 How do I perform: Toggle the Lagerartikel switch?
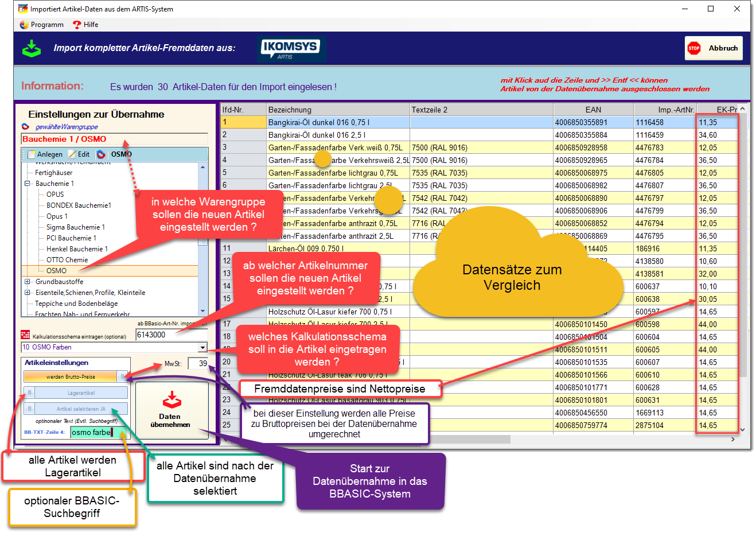(30, 393)
